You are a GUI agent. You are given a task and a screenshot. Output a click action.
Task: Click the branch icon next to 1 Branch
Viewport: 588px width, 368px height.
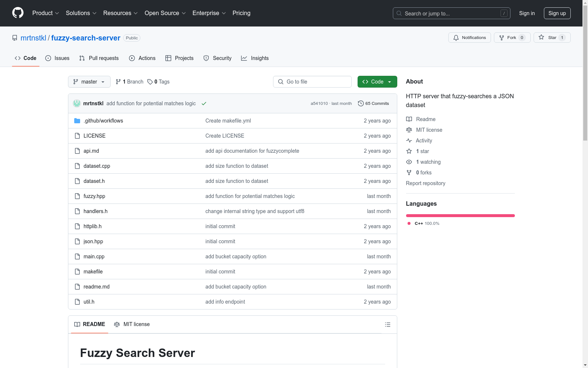pos(118,82)
